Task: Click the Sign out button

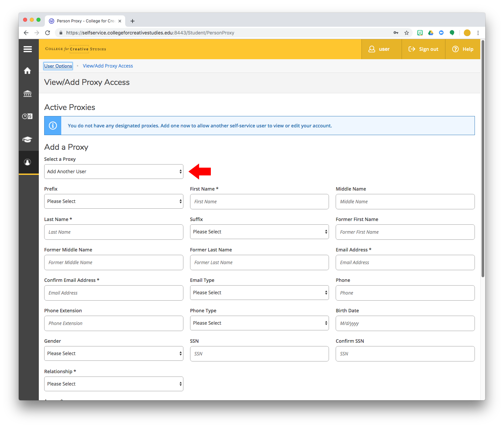Action: 423,49
